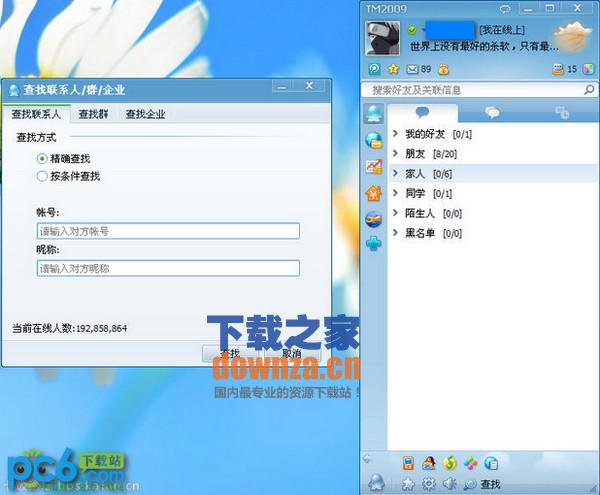Image resolution: width=600 pixels, height=495 pixels.
Task: Click the 查找 button in the find dialog
Action: coord(231,353)
